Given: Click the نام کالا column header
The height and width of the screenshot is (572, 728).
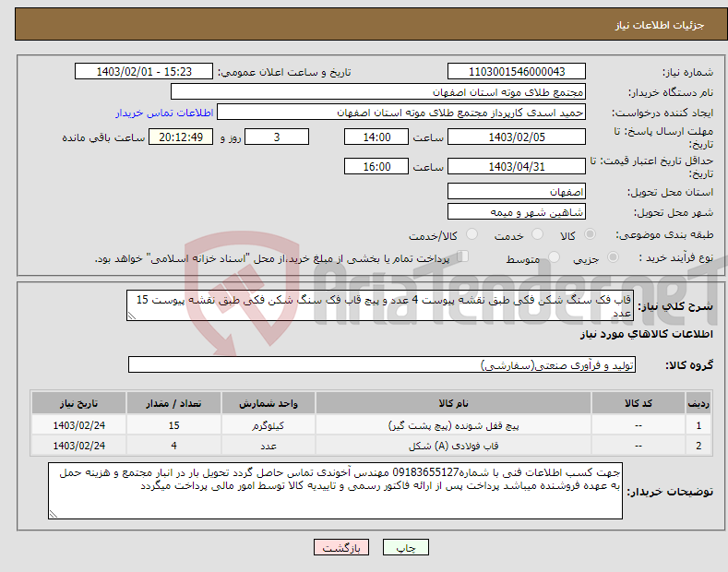Looking at the screenshot, I should coord(453,403).
